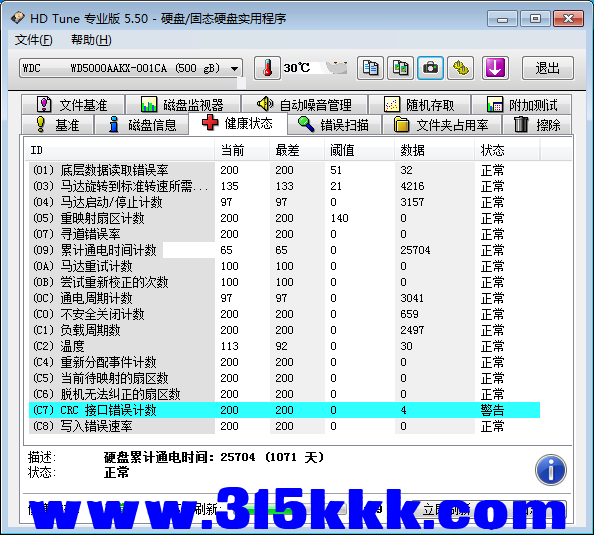
Task: Click data value 25704 in the table
Action: [415, 250]
